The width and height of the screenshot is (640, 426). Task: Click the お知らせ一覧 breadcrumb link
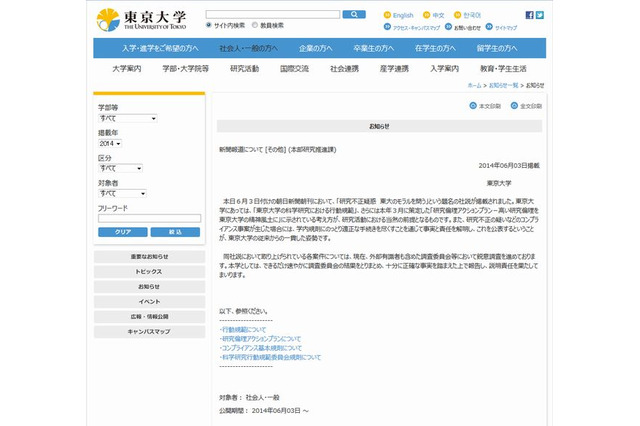click(x=503, y=85)
